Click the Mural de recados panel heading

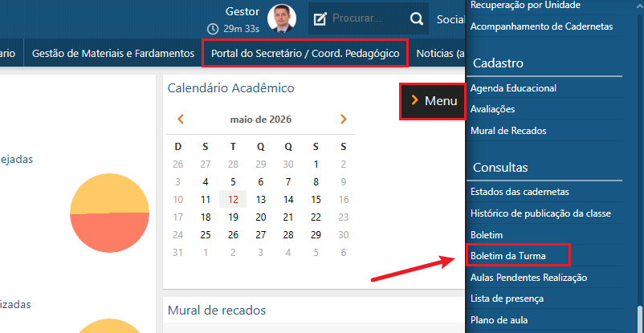[x=217, y=310]
